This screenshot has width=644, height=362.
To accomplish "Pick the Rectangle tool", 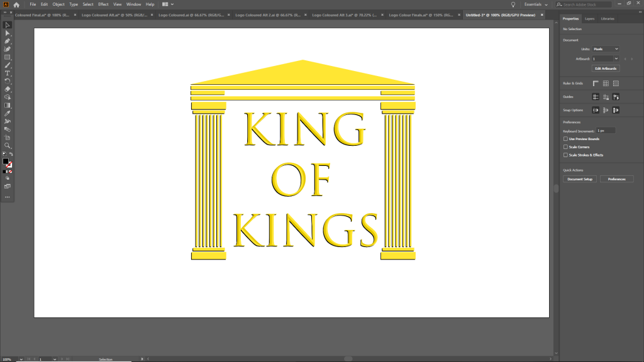I will pyautogui.click(x=8, y=57).
